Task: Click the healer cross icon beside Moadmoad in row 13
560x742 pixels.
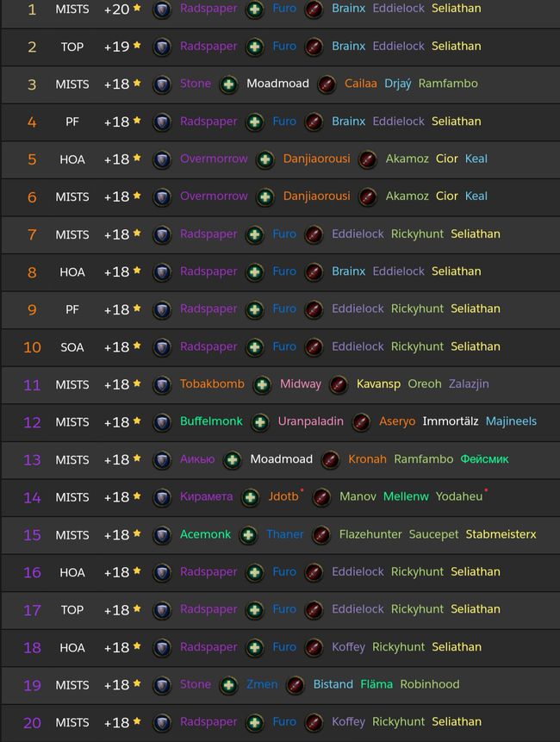Action: (x=233, y=460)
